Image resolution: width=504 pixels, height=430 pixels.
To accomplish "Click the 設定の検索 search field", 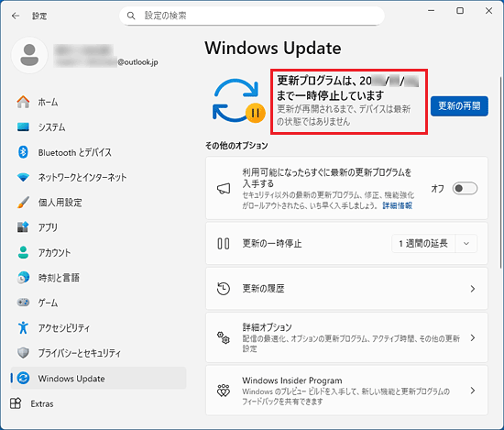I will point(252,16).
